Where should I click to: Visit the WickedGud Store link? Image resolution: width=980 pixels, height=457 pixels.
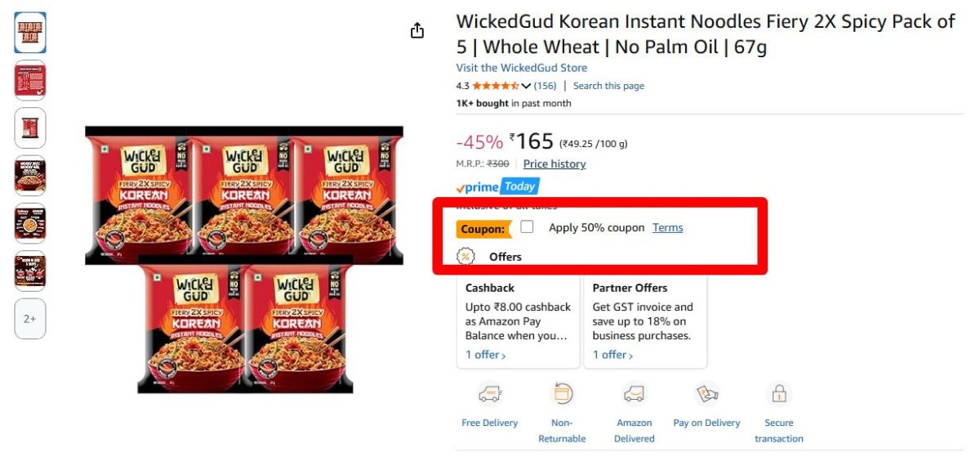coord(521,68)
